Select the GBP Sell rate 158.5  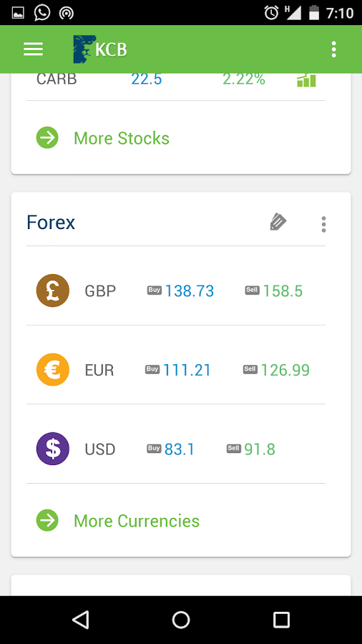(283, 291)
